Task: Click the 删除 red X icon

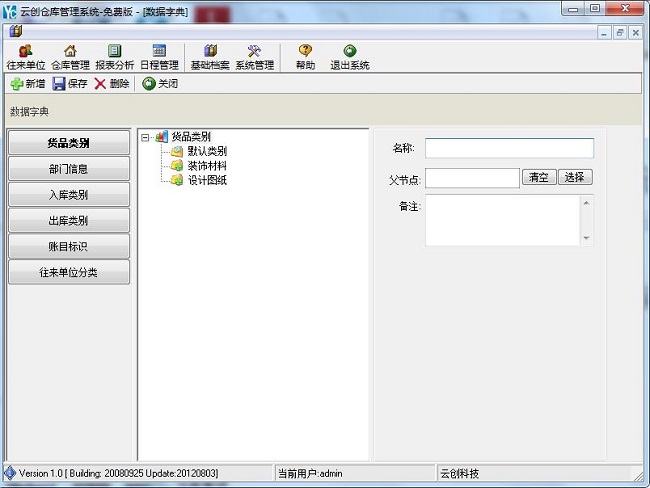Action: click(100, 84)
